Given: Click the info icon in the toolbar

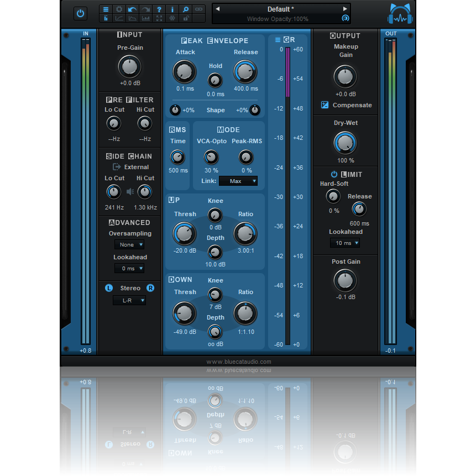Looking at the screenshot, I should tap(172, 9).
